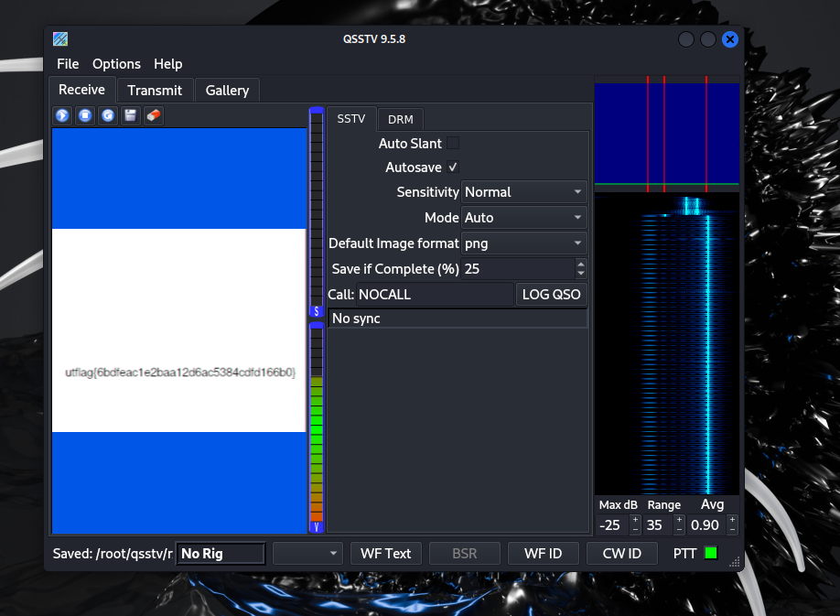Save the received image with the floppy icon
840x616 pixels.
(131, 115)
